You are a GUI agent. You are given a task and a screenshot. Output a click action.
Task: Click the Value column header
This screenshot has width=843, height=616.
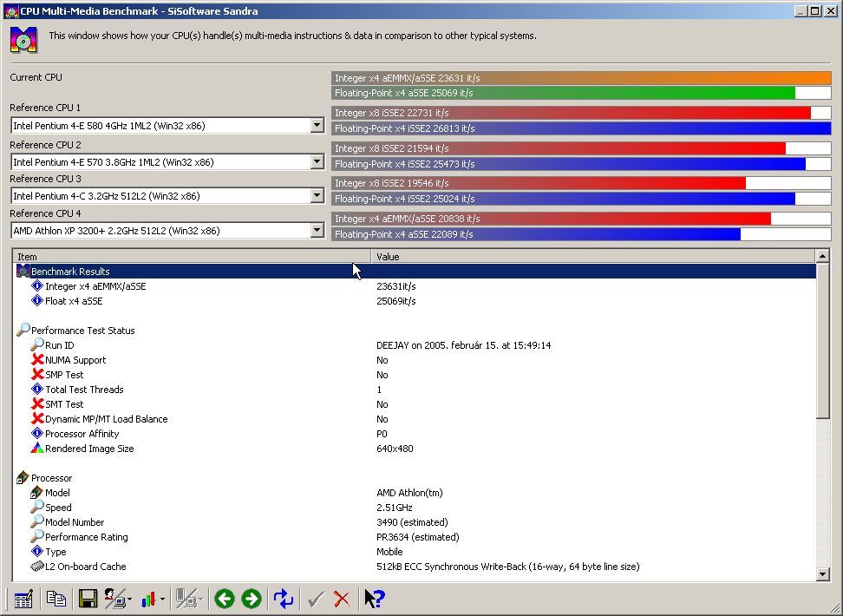click(593, 257)
